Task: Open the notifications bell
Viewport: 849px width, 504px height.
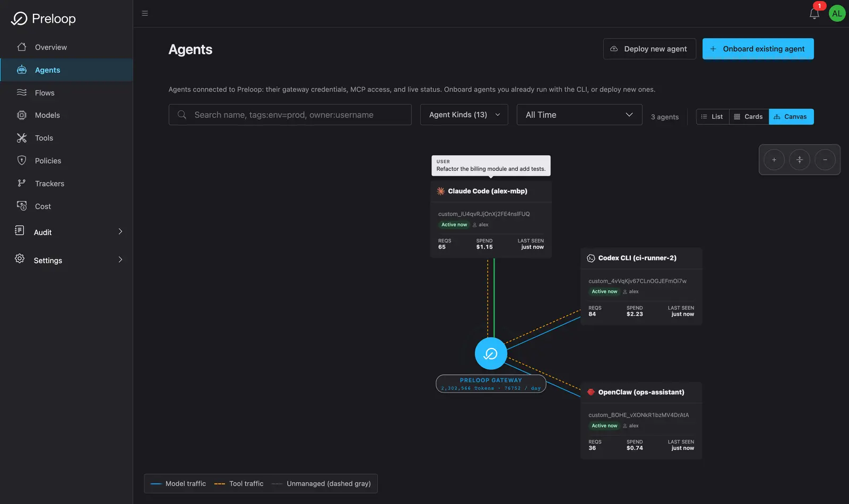Action: click(x=815, y=14)
